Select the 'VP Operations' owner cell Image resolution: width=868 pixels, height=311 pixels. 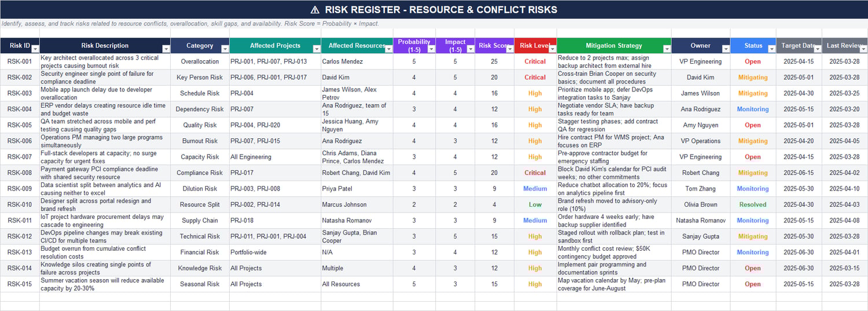pyautogui.click(x=701, y=141)
